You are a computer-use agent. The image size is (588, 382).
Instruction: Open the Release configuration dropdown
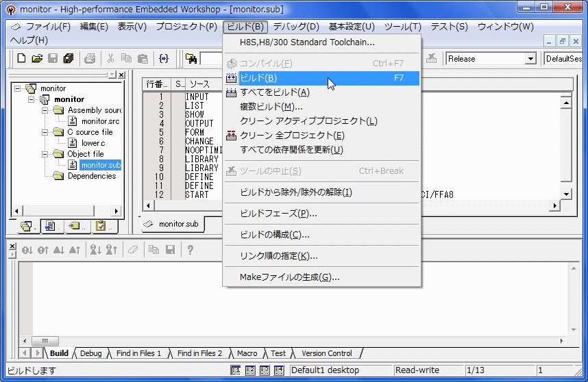click(530, 59)
